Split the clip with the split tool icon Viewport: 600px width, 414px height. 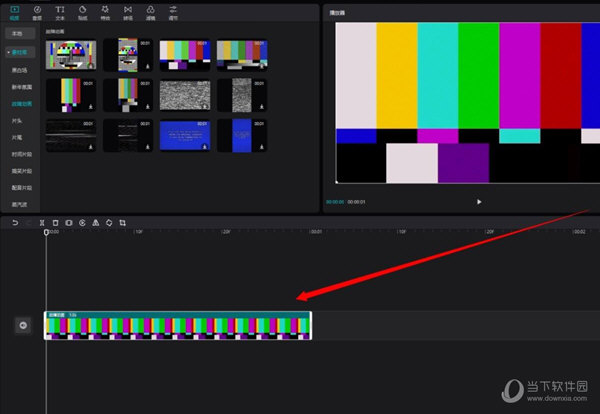[42, 222]
